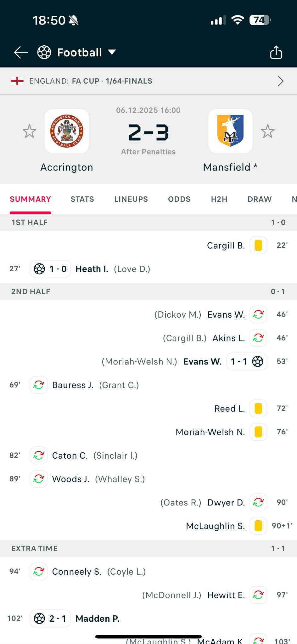The image size is (297, 644).
Task: Tap the football sport icon in header
Action: [44, 52]
